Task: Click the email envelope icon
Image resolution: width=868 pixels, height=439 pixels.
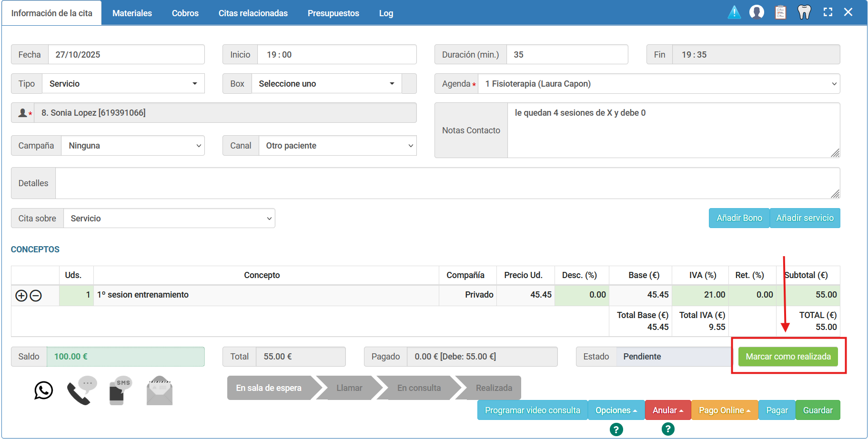Action: click(x=160, y=391)
